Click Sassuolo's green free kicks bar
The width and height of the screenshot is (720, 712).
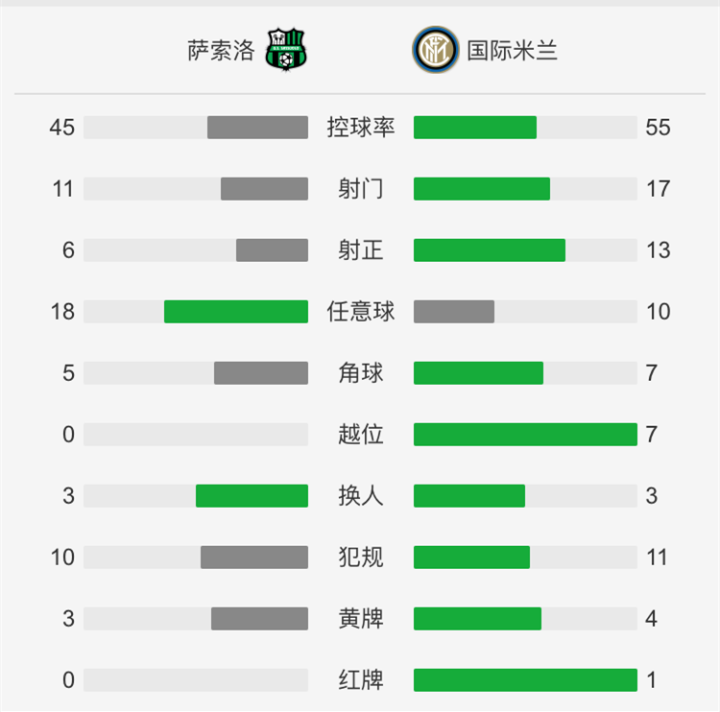pos(236,311)
